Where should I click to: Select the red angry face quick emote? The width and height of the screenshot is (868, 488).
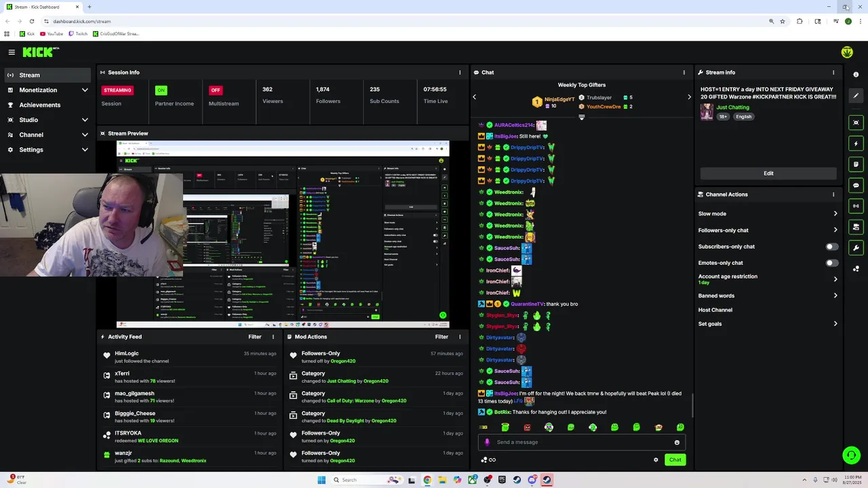pyautogui.click(x=527, y=427)
